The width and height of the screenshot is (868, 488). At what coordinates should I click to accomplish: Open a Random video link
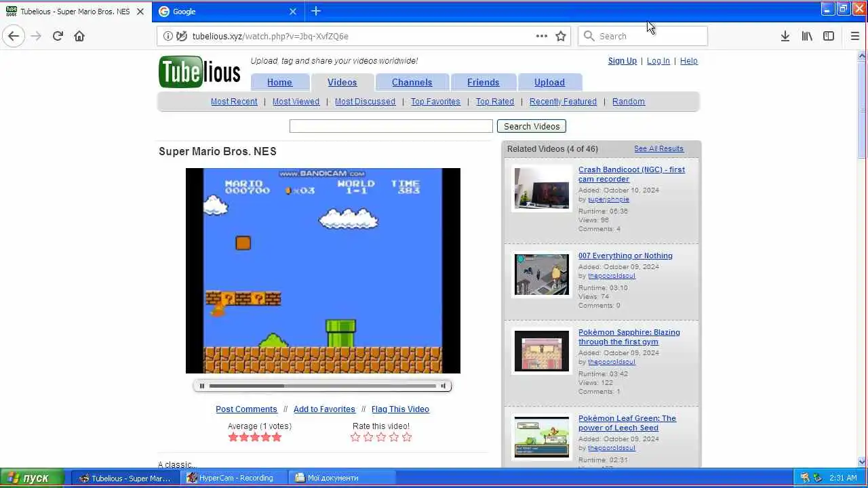pos(629,102)
